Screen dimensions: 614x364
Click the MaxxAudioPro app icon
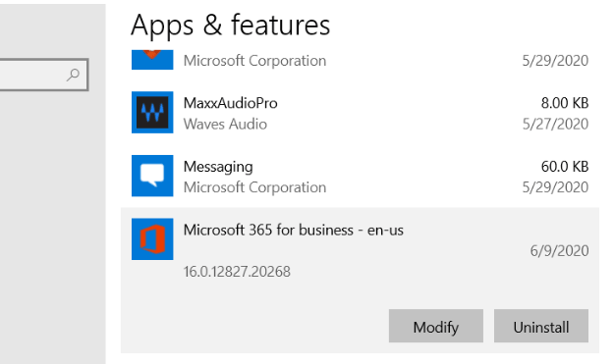(x=152, y=112)
